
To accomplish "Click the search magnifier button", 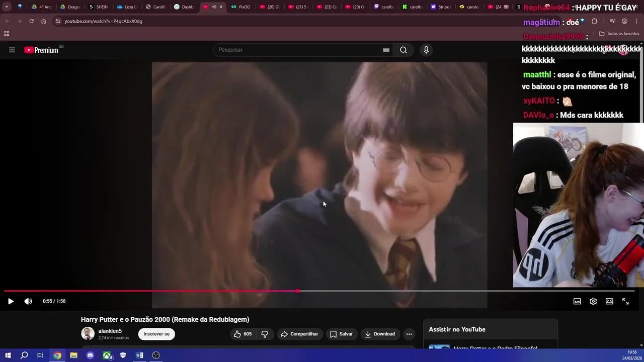I will (404, 50).
